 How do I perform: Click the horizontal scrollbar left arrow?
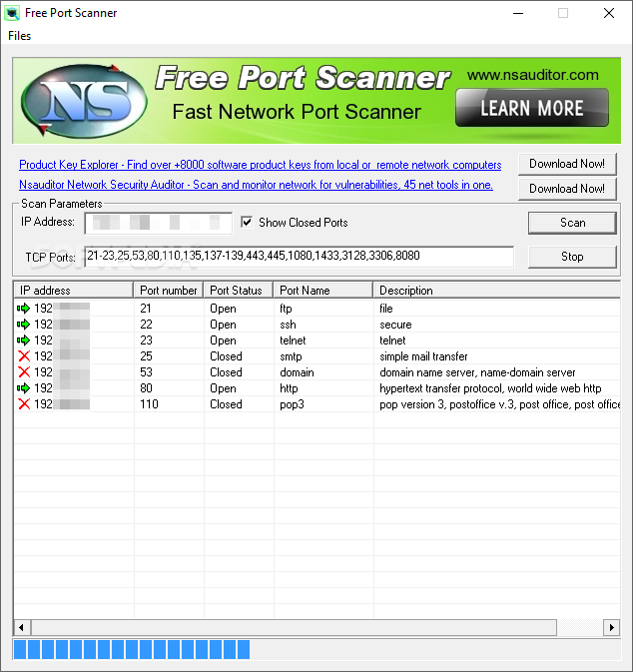point(21,628)
